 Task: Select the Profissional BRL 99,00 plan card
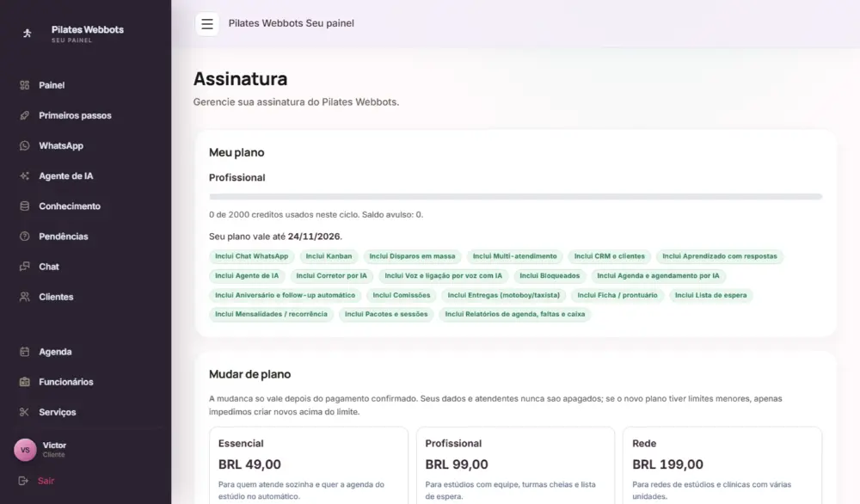point(515,465)
